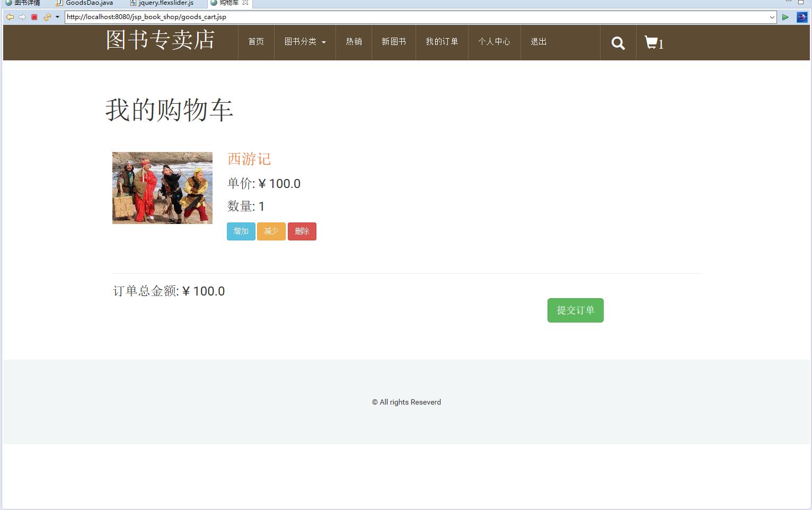Click the 西游记 book cover thumbnail
812x510 pixels.
(x=162, y=188)
